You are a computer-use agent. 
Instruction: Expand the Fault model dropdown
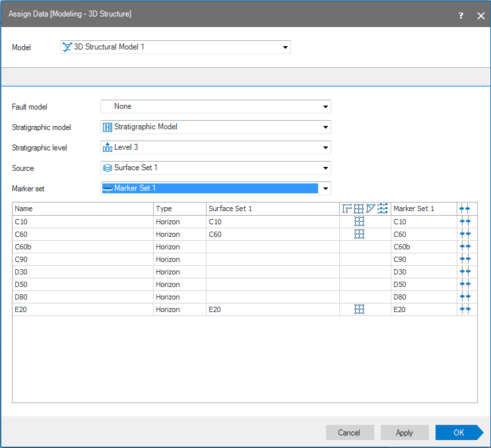pyautogui.click(x=325, y=107)
